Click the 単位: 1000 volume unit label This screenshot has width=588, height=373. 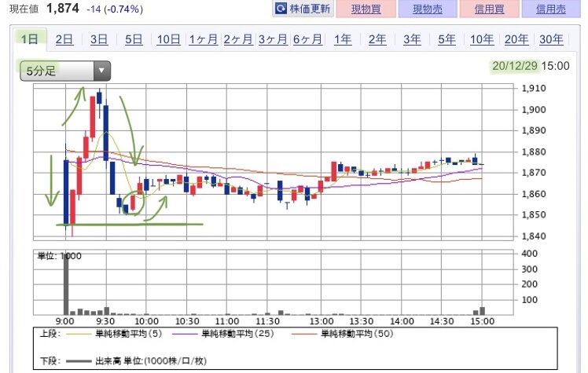point(60,256)
